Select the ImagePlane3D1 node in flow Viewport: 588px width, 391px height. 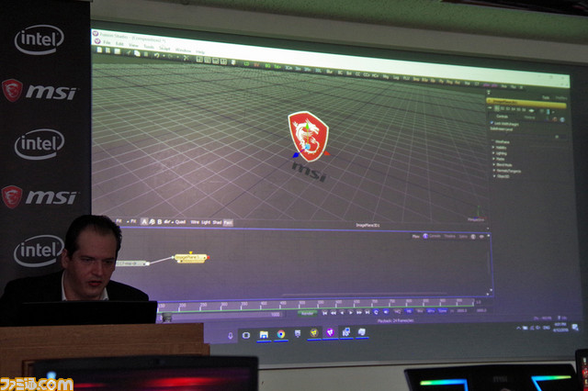(x=190, y=258)
